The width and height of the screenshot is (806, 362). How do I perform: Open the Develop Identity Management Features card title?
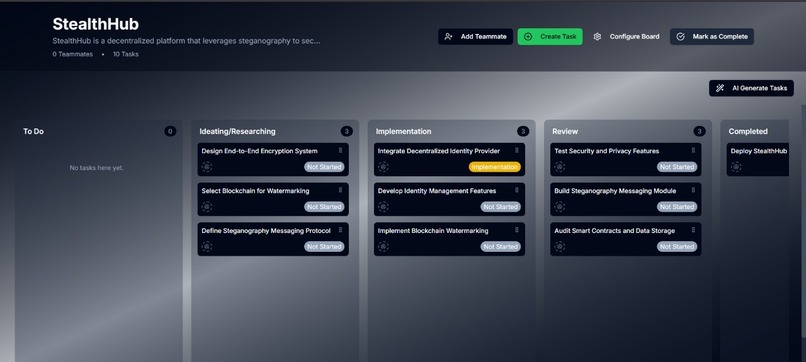coord(437,191)
